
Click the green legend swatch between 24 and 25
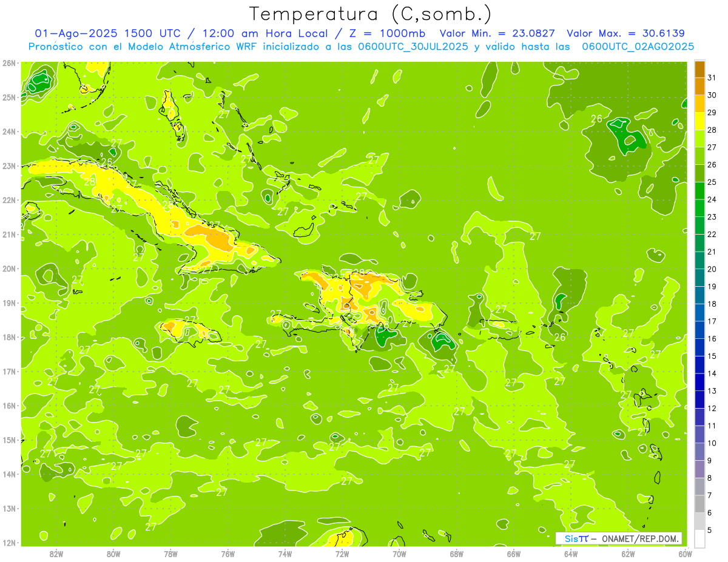pos(699,190)
